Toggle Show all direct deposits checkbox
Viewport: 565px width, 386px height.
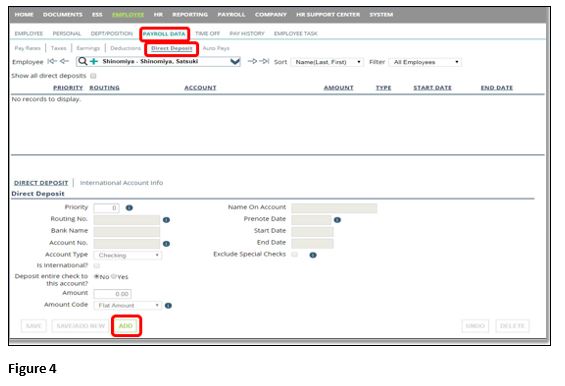[x=93, y=76]
